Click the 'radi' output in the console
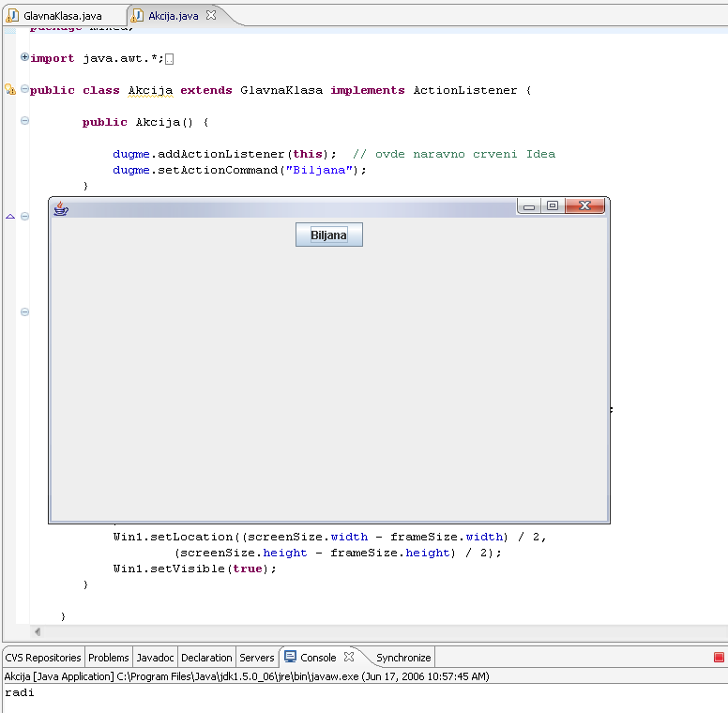 coord(20,692)
